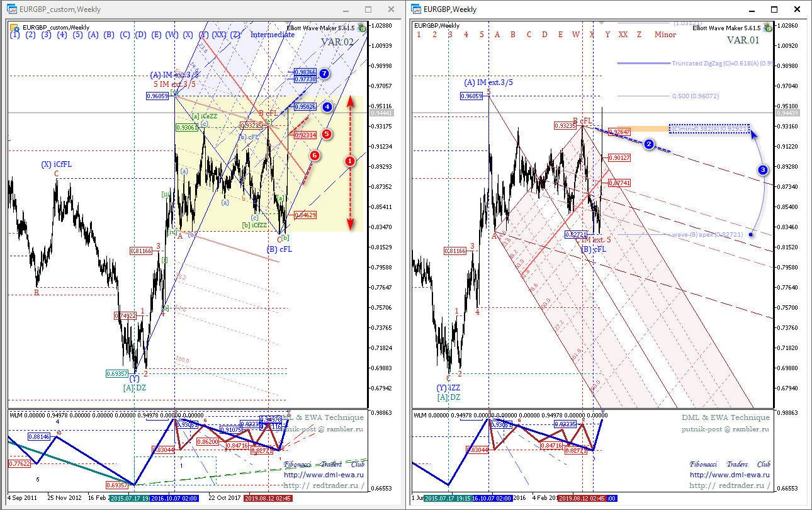Click VAR.01 label in right chart
Image resolution: width=812 pixels, height=510 pixels.
743,40
